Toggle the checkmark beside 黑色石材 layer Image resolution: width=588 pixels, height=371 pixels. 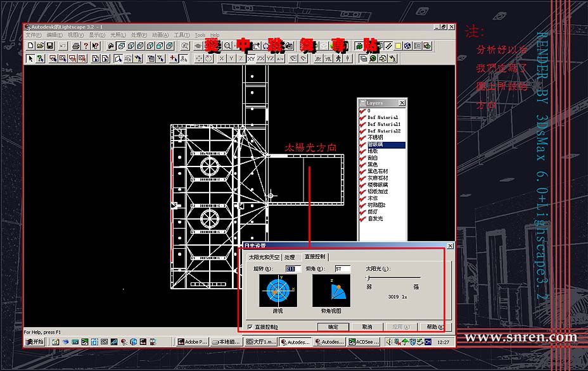click(362, 172)
